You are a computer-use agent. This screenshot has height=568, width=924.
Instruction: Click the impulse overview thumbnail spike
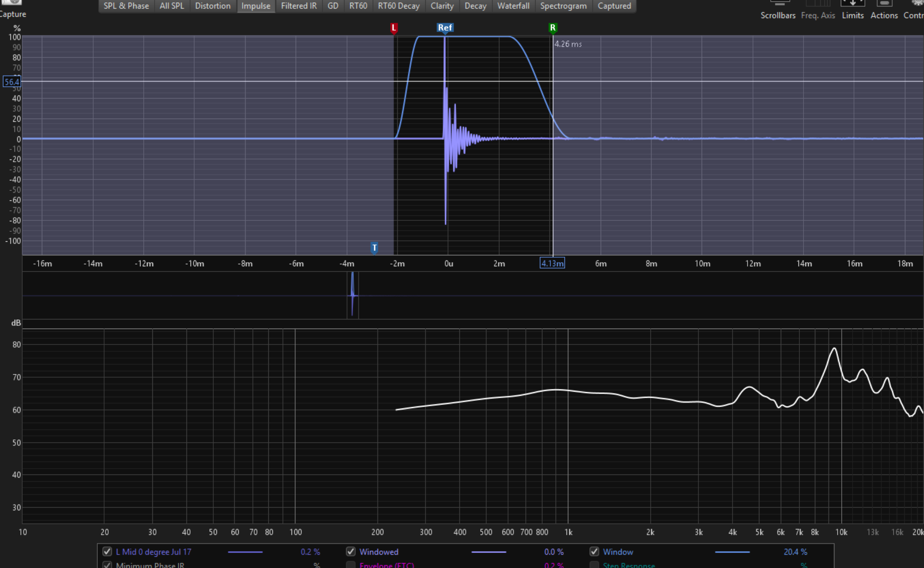click(352, 295)
